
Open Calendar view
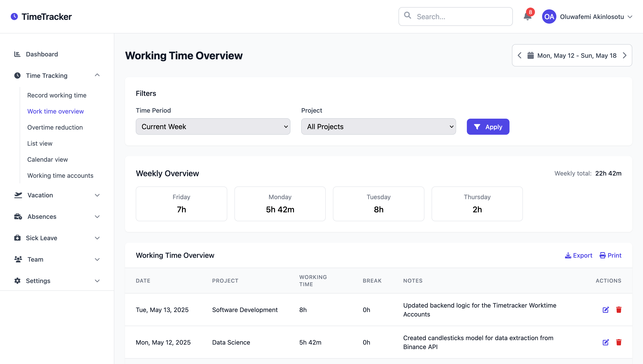click(x=48, y=159)
